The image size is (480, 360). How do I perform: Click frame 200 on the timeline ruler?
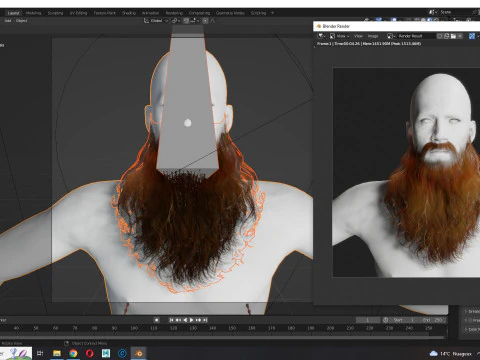(330, 328)
